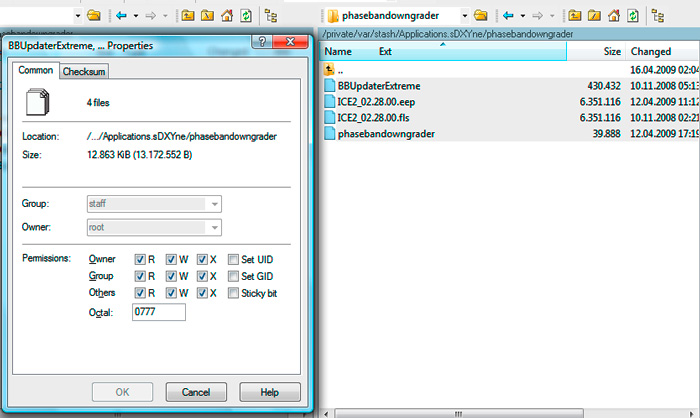Click the right panel path /private/var/stash bar
Screen dimensions: 700x418
(509, 34)
